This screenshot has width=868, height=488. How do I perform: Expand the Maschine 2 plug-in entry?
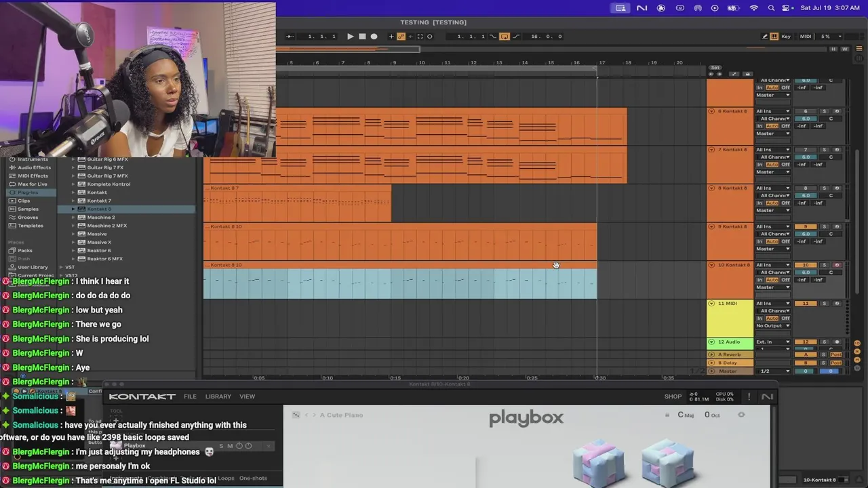(x=73, y=218)
